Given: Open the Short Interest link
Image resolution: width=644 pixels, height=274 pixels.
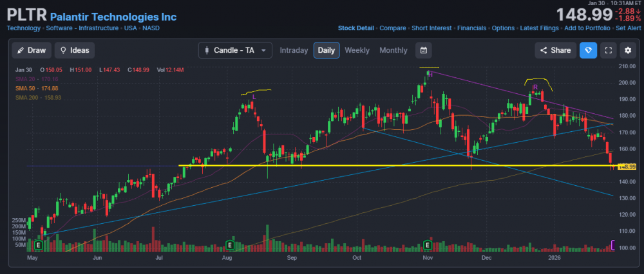Looking at the screenshot, I should point(431,28).
